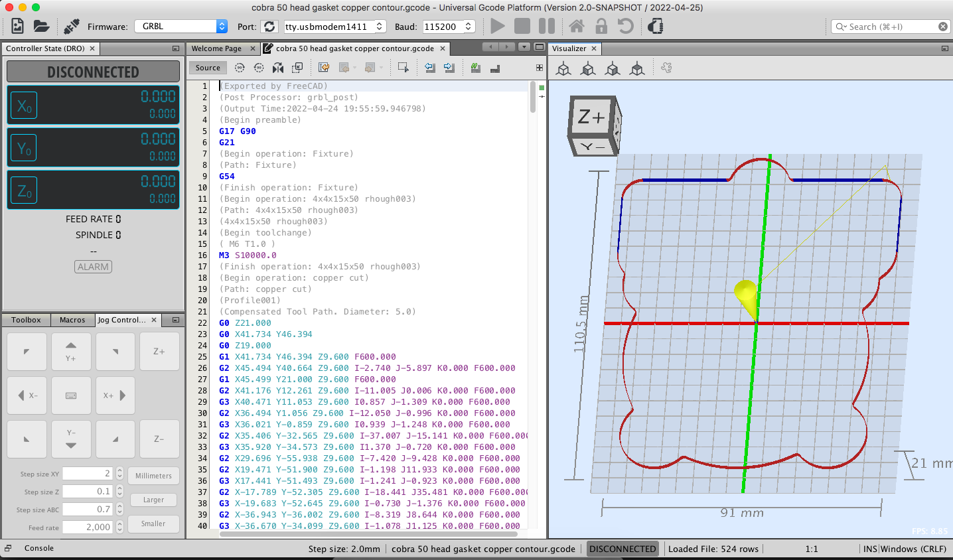Open the Baud rate dropdown set to 115200

point(449,27)
